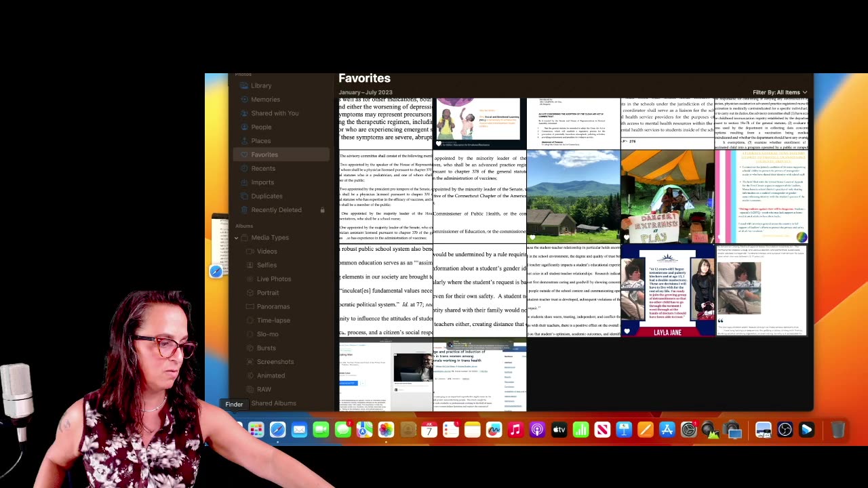Select Shared with You in sidebar
Screen dimensions: 868x488
pyautogui.click(x=275, y=113)
